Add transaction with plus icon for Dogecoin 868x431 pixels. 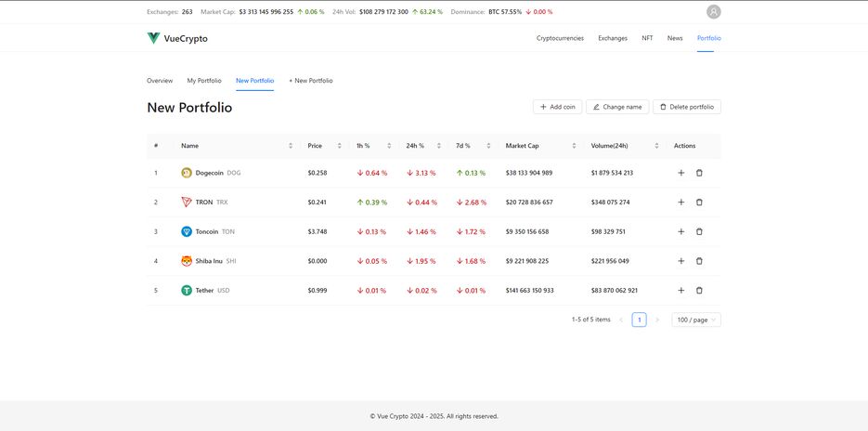(680, 173)
